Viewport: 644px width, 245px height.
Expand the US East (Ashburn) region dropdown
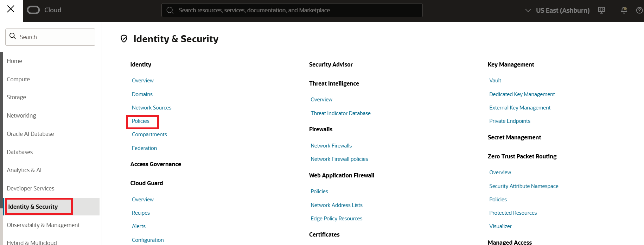pos(557,10)
